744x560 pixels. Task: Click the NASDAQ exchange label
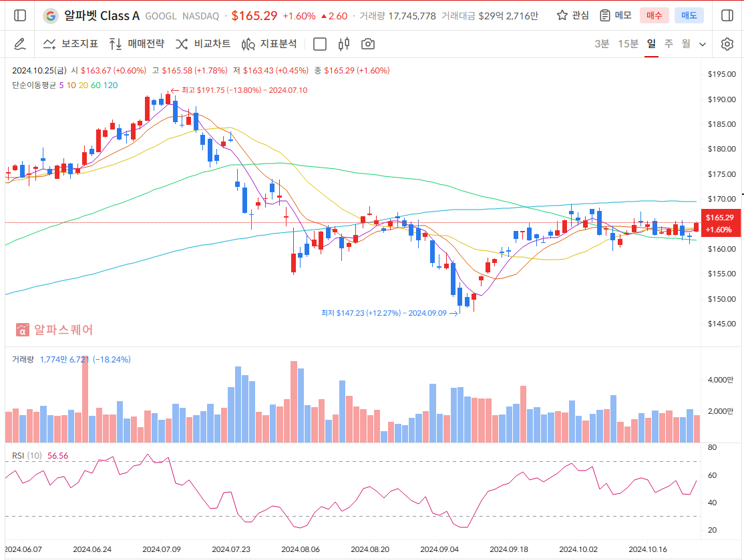point(201,16)
